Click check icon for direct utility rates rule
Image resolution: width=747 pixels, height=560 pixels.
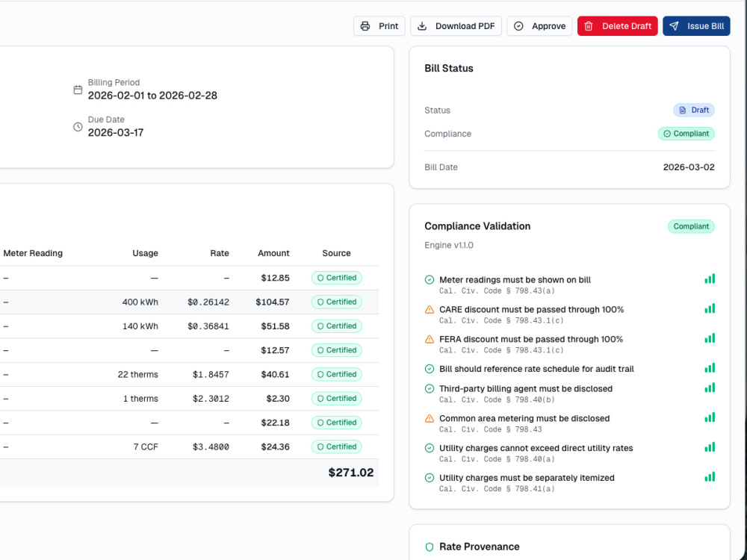430,448
